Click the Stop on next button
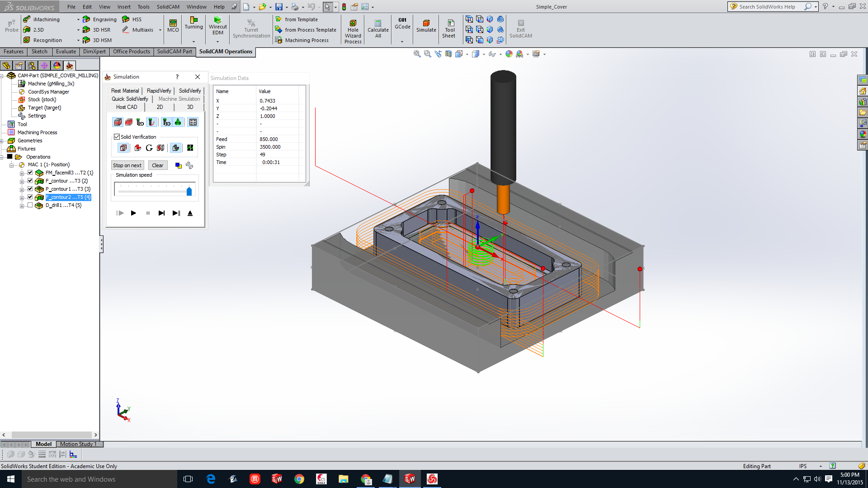868x488 pixels. [x=127, y=165]
